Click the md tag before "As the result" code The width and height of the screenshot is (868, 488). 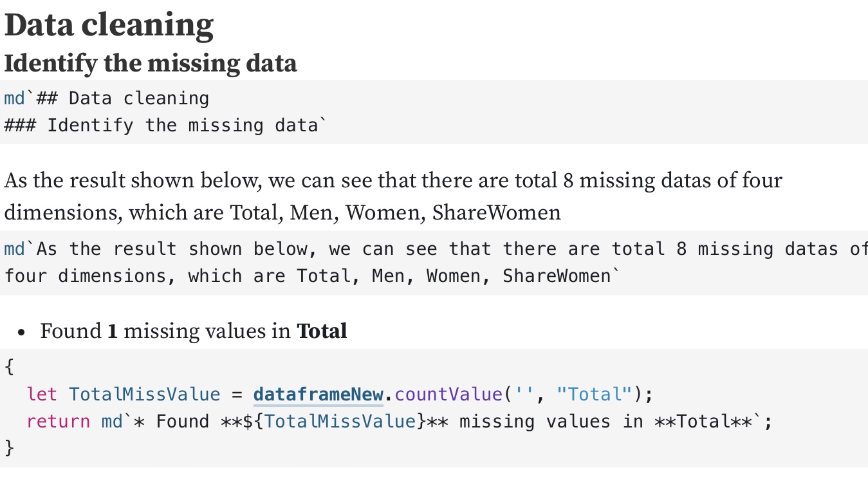(x=14, y=249)
